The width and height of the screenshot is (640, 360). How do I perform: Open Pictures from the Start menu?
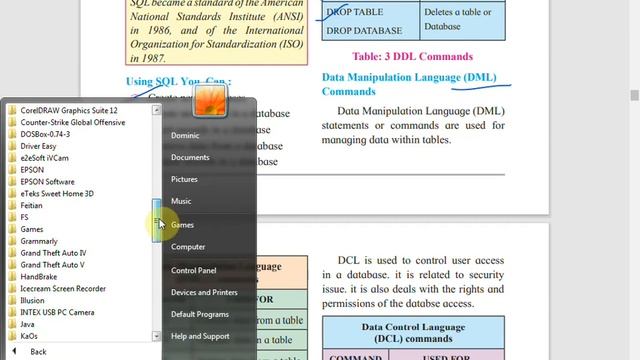click(184, 179)
